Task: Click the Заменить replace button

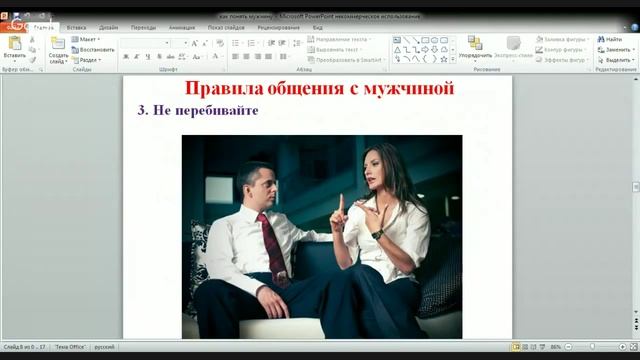Action: 616,50
